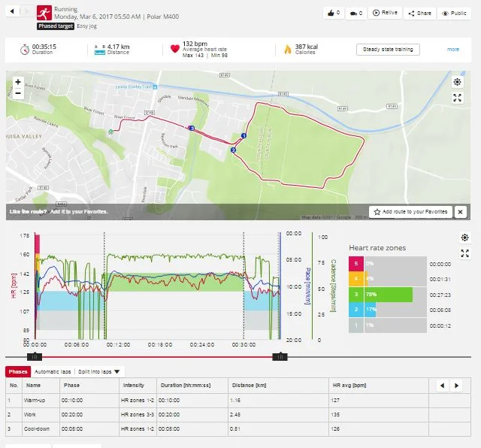The width and height of the screenshot is (481, 448).
Task: Toggle the Public visibility setting
Action: (455, 14)
